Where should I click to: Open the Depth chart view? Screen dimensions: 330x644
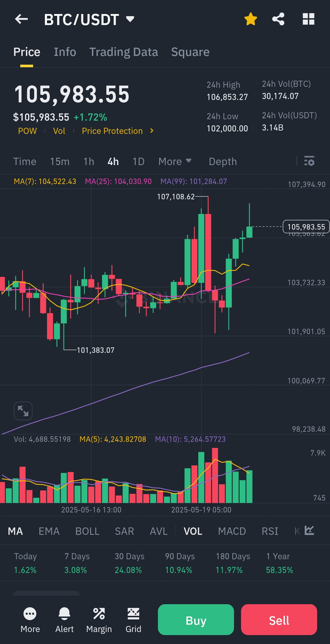(223, 162)
